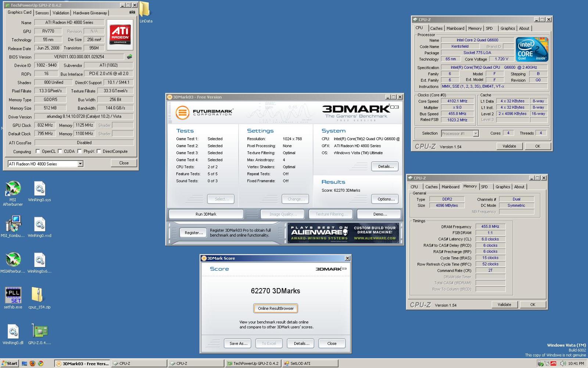Click Close in the 3DMark Score dialog
This screenshot has height=368, width=588.
[332, 343]
